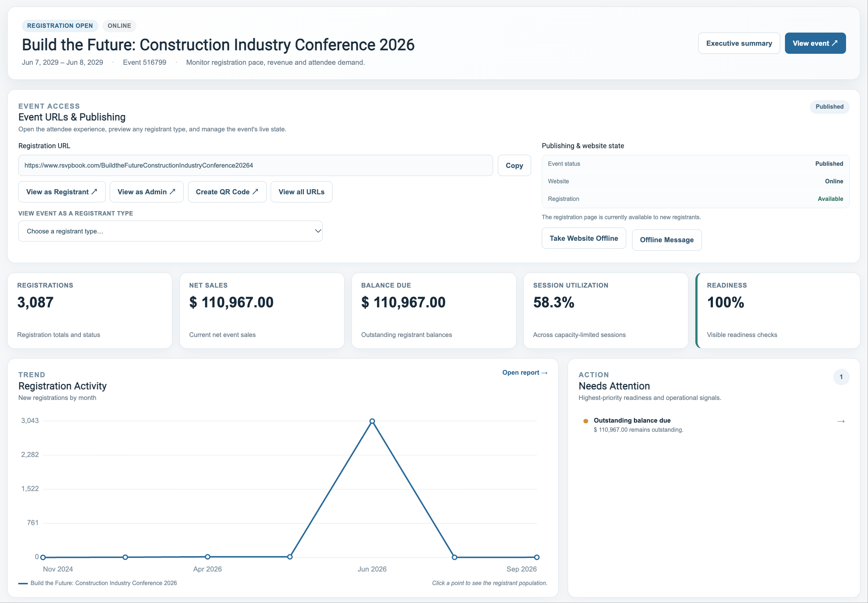Open the Registrations 3,087 card
The width and height of the screenshot is (868, 603).
90,311
